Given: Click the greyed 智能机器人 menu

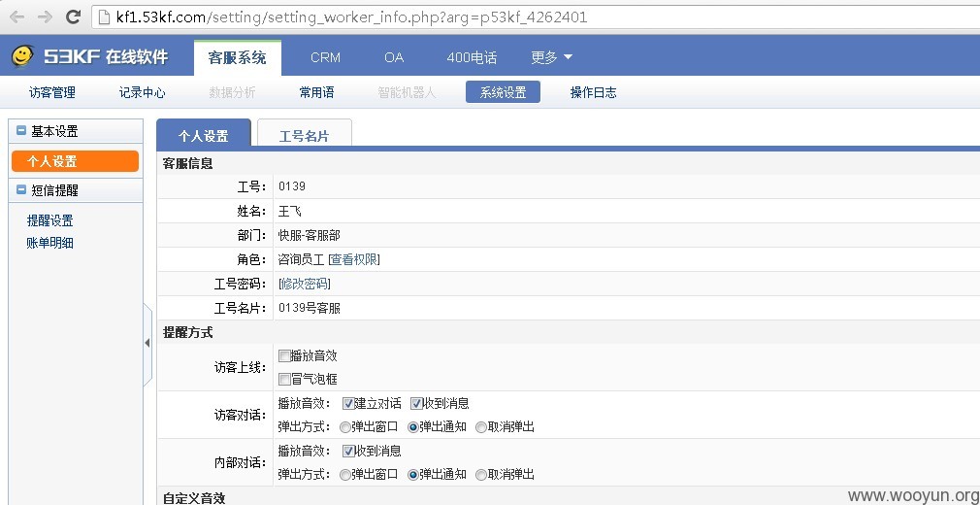Looking at the screenshot, I should pyautogui.click(x=407, y=92).
